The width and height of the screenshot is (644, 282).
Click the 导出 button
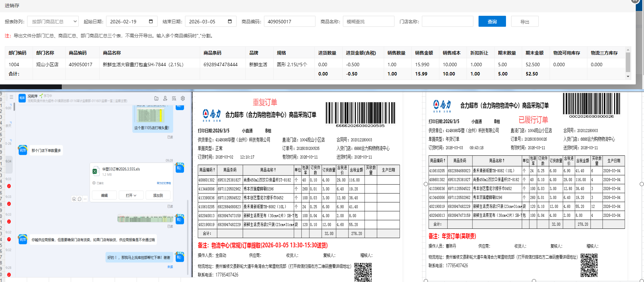click(x=525, y=21)
